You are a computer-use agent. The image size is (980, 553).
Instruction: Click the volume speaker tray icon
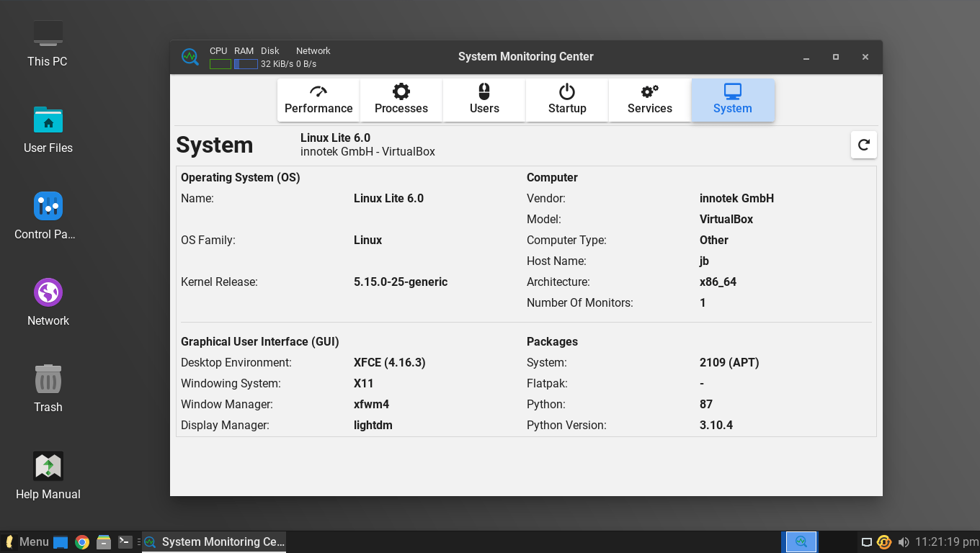pos(904,542)
